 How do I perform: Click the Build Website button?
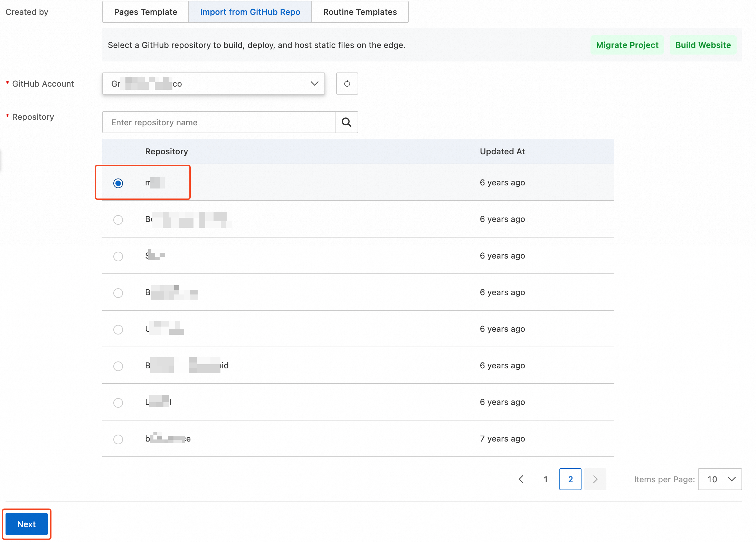(703, 45)
